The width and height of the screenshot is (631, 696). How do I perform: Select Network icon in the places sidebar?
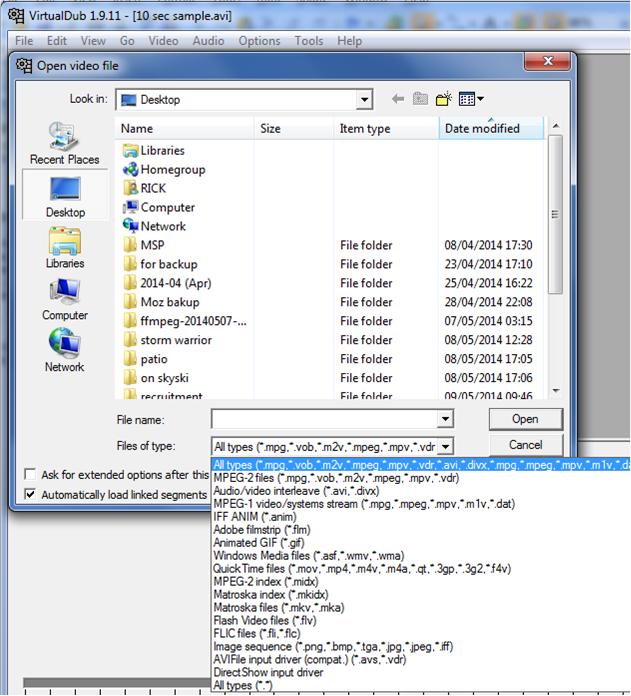[65, 343]
